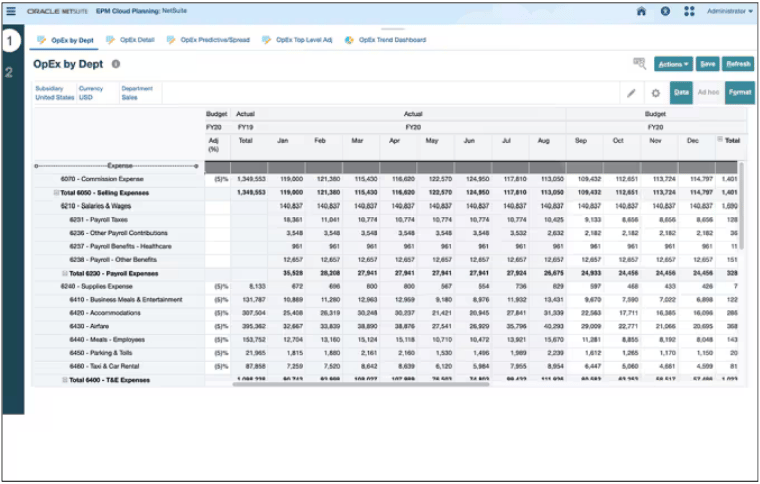The width and height of the screenshot is (760, 484).
Task: Select the Expense row header
Action: pyautogui.click(x=119, y=166)
